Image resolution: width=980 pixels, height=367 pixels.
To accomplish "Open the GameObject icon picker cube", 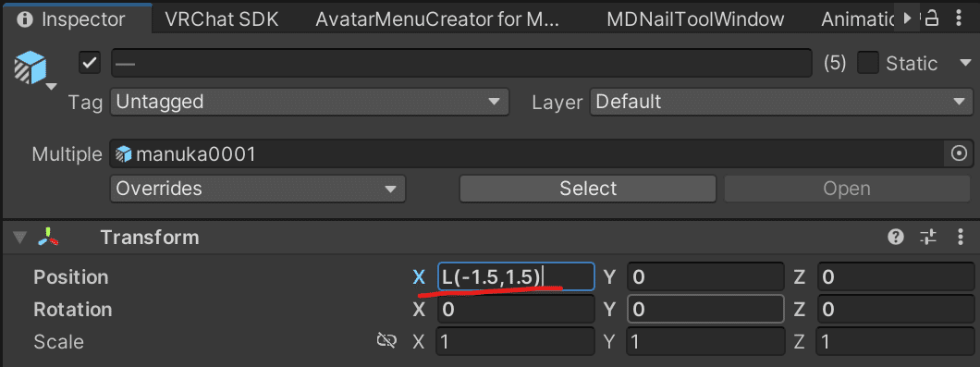I will click(31, 67).
